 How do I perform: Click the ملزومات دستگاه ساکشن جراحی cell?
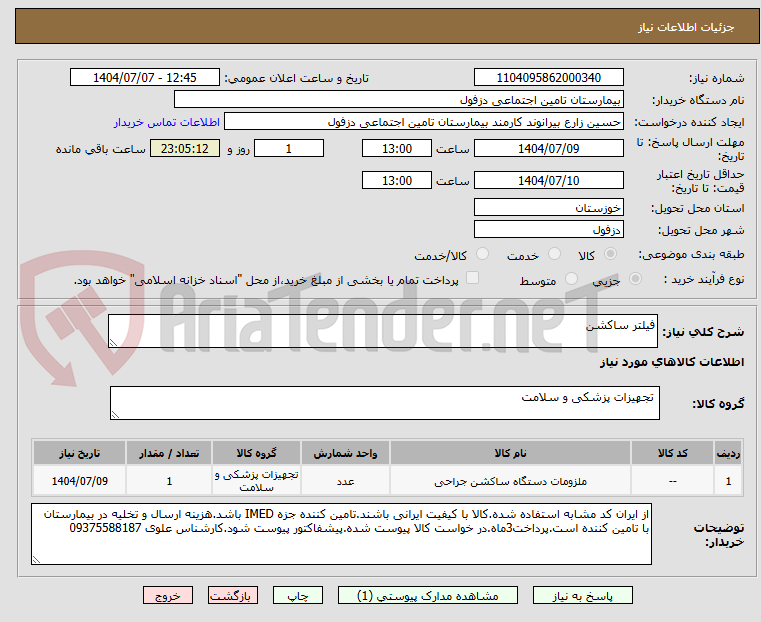point(510,481)
